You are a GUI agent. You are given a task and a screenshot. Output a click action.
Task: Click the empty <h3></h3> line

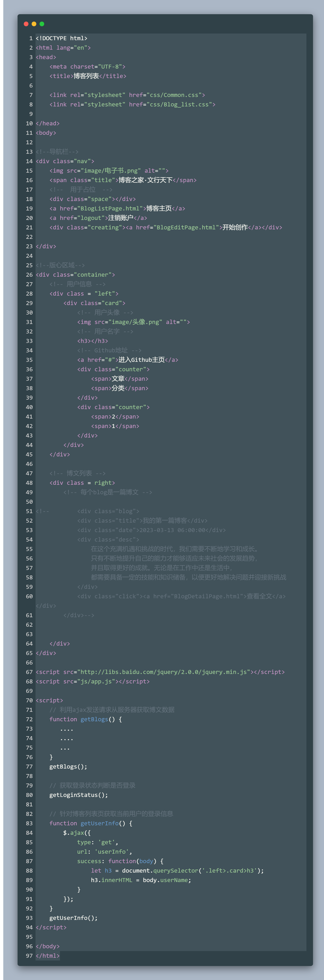point(92,341)
